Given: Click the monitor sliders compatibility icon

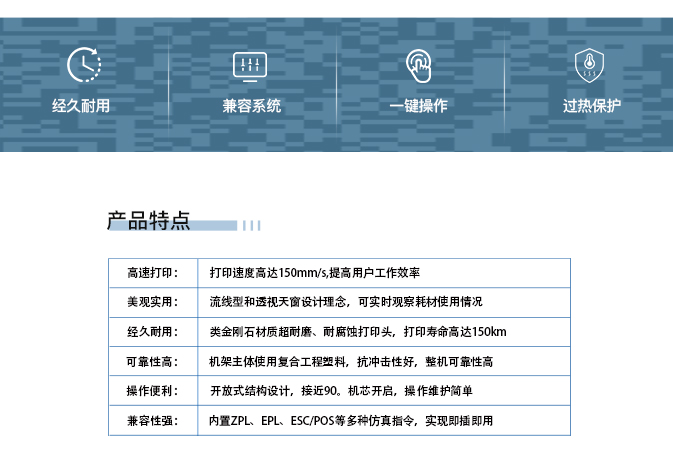Looking at the screenshot, I should [x=251, y=65].
